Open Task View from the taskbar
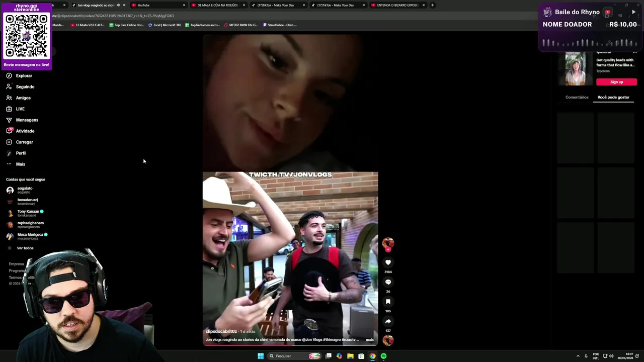This screenshot has width=644, height=362. coord(328,356)
